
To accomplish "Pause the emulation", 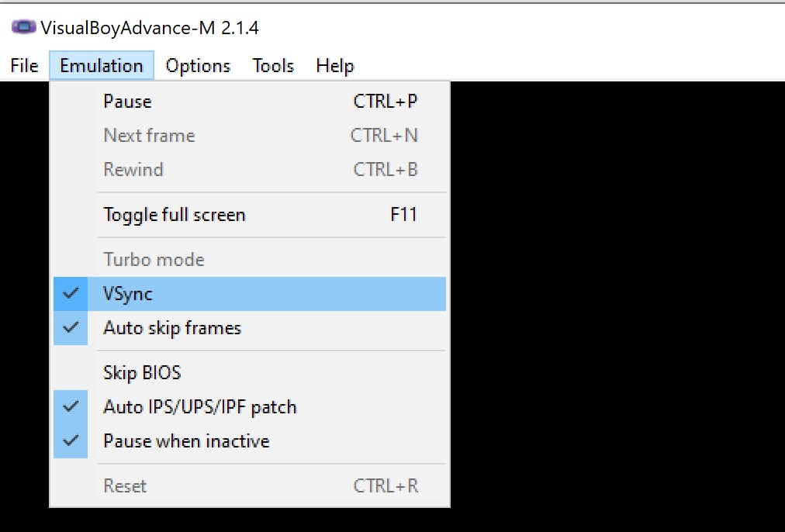I will 127,101.
